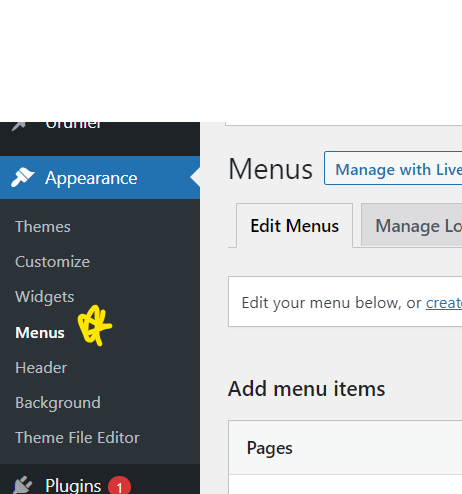Click the Plugins plug icon
The image size is (462, 494).
point(22,485)
